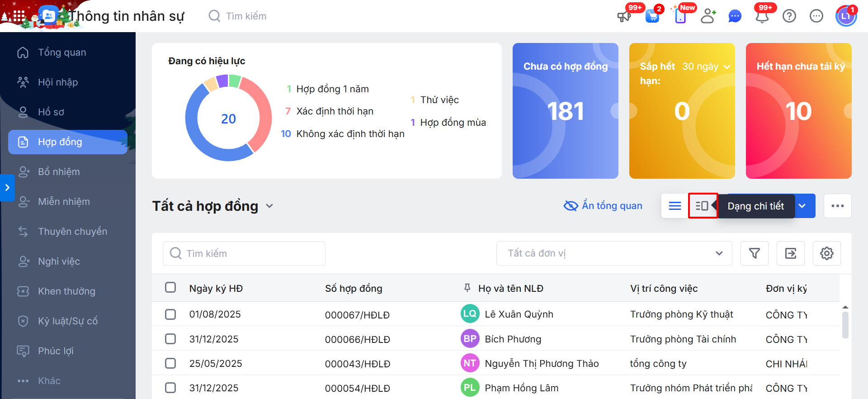This screenshot has width=868, height=399.
Task: Click the table vertical scrollbar thumb
Action: click(x=845, y=325)
